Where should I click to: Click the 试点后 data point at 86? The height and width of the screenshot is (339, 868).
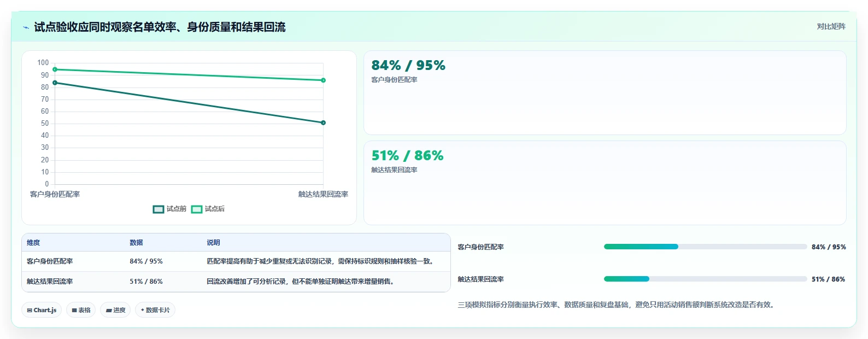click(323, 80)
